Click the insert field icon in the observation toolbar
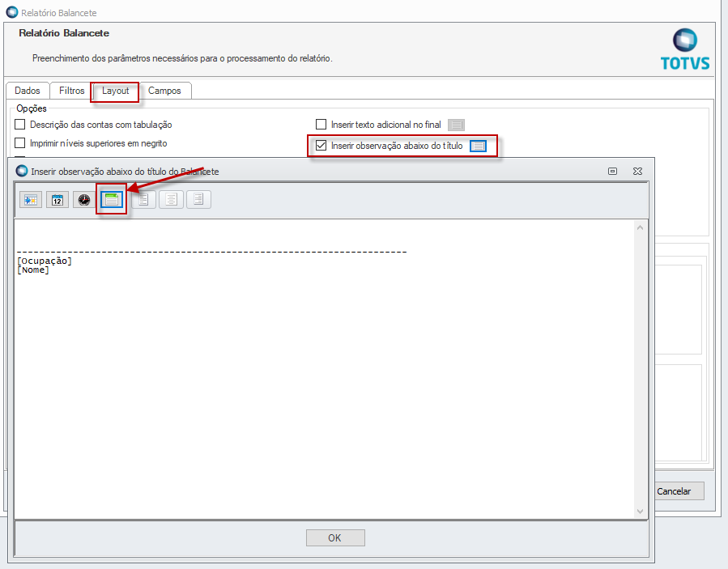The height and width of the screenshot is (569, 728). click(31, 200)
